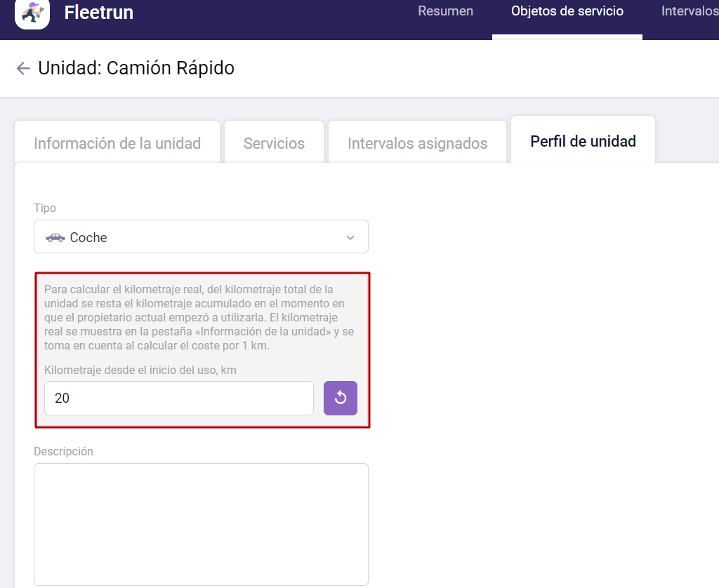Select the Perfil de unidad tab
The width and height of the screenshot is (719, 588).
583,141
